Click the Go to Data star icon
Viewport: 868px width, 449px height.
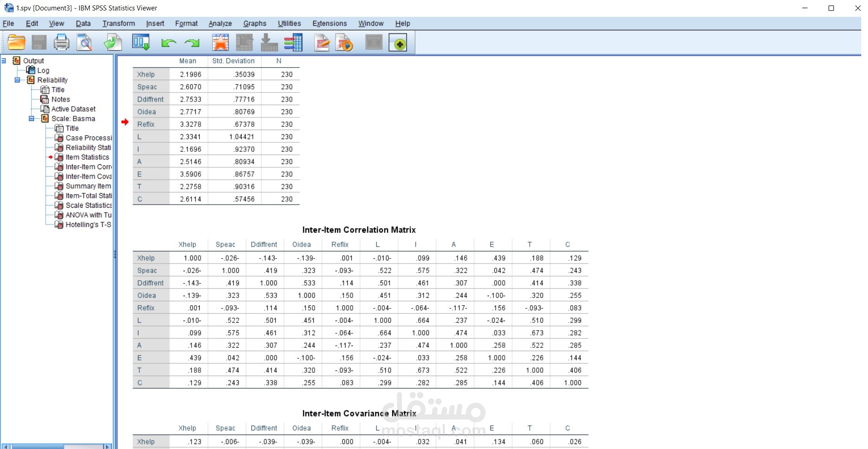point(221,43)
